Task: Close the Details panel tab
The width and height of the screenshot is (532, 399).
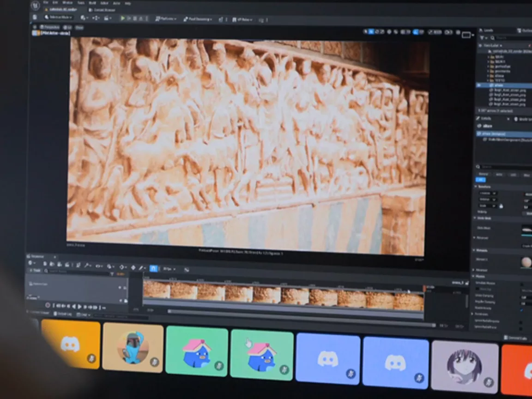Action: 508,119
